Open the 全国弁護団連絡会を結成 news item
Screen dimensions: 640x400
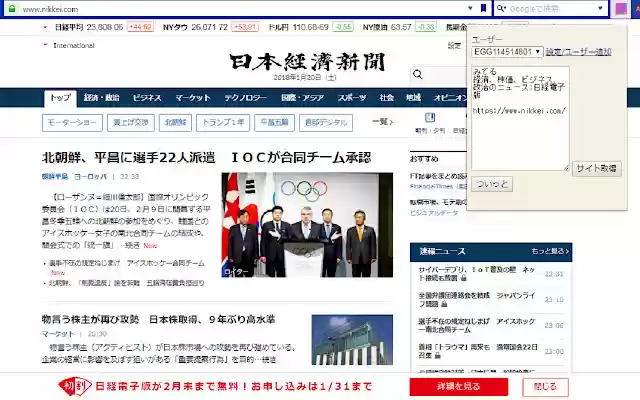477,300
